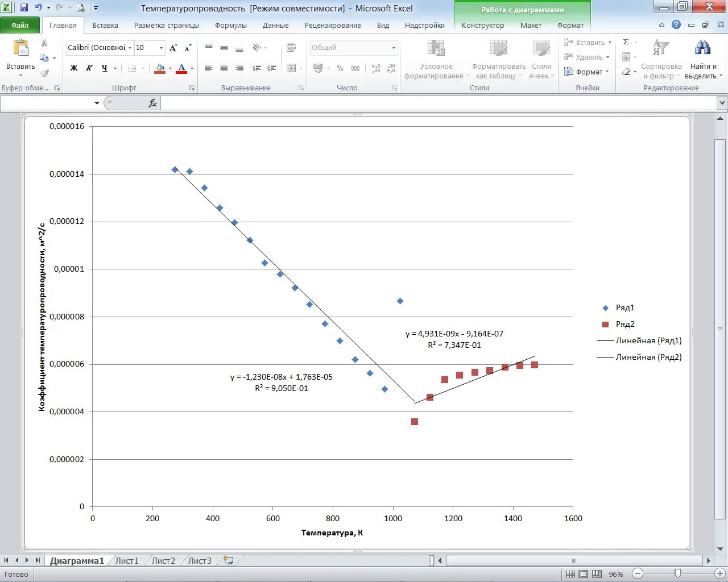Screen dimensions: 728x582
Task: Click the AutoSum sigma icon
Action: pos(626,42)
